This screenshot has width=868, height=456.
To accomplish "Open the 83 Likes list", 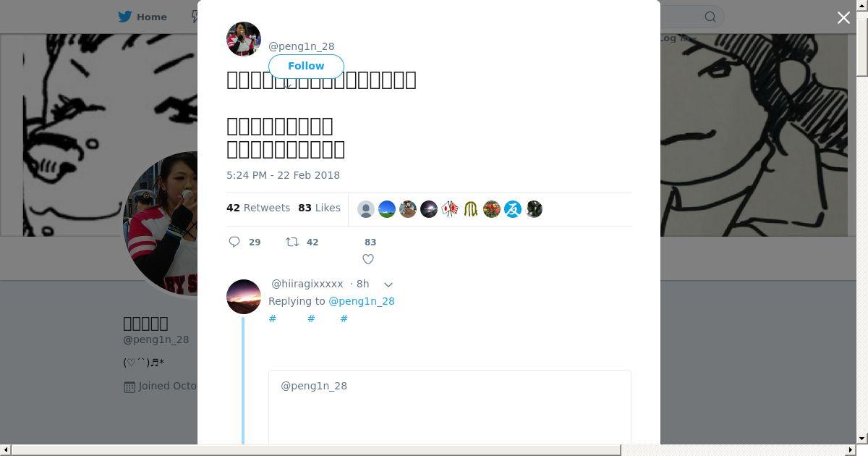I will click(319, 208).
